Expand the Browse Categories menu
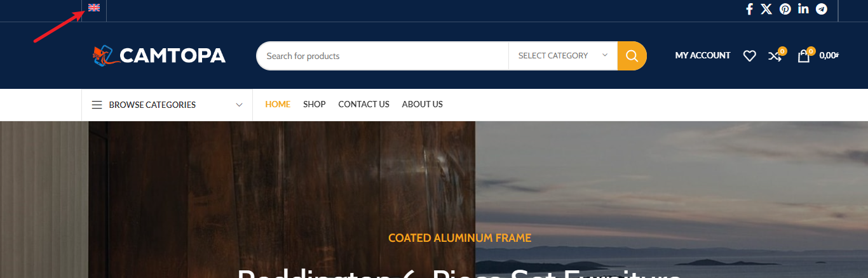 coord(167,105)
